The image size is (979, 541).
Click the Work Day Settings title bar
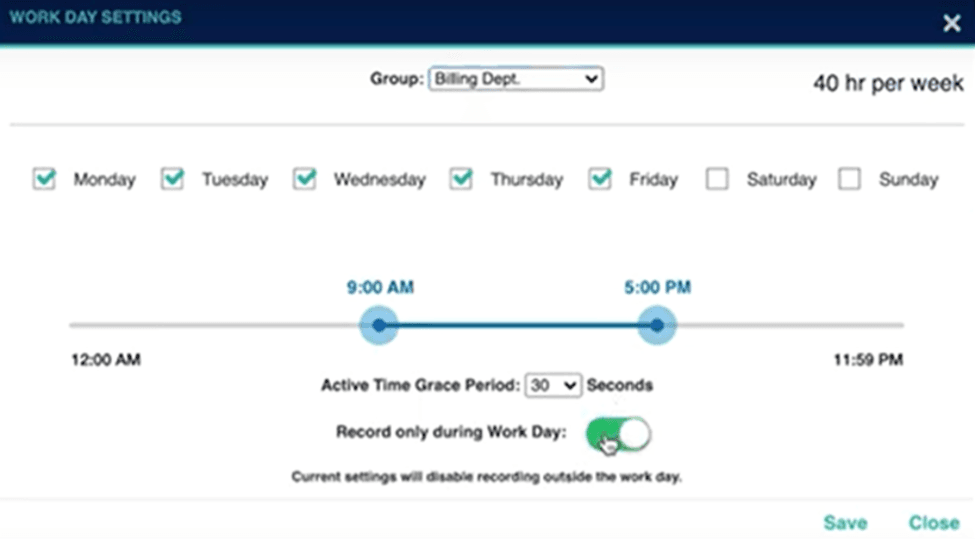400,18
